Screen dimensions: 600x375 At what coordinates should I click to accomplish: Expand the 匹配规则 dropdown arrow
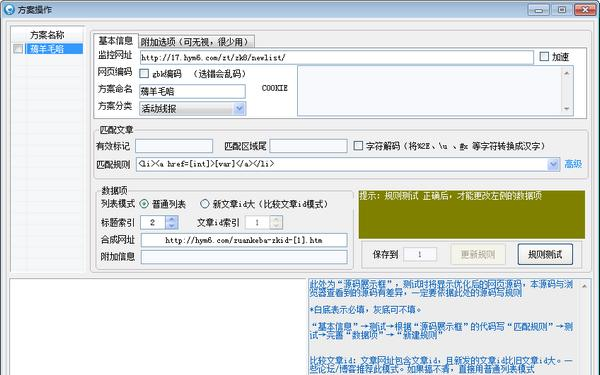[x=553, y=165]
